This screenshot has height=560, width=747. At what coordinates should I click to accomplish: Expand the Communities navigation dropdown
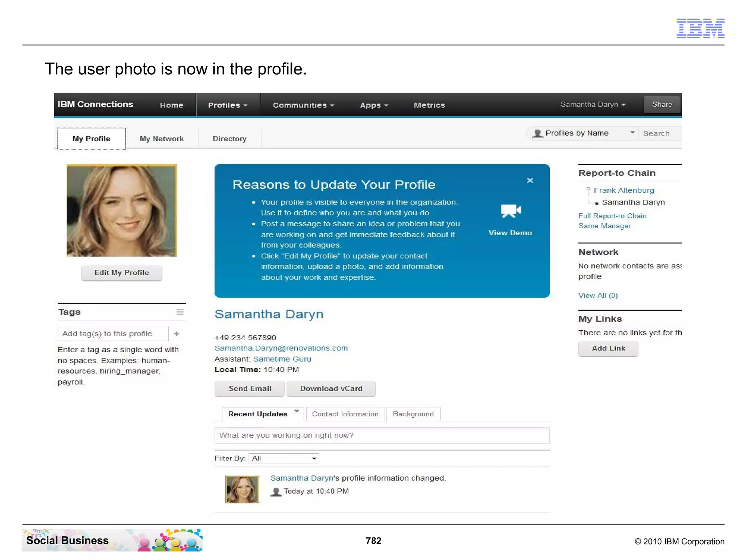point(303,105)
